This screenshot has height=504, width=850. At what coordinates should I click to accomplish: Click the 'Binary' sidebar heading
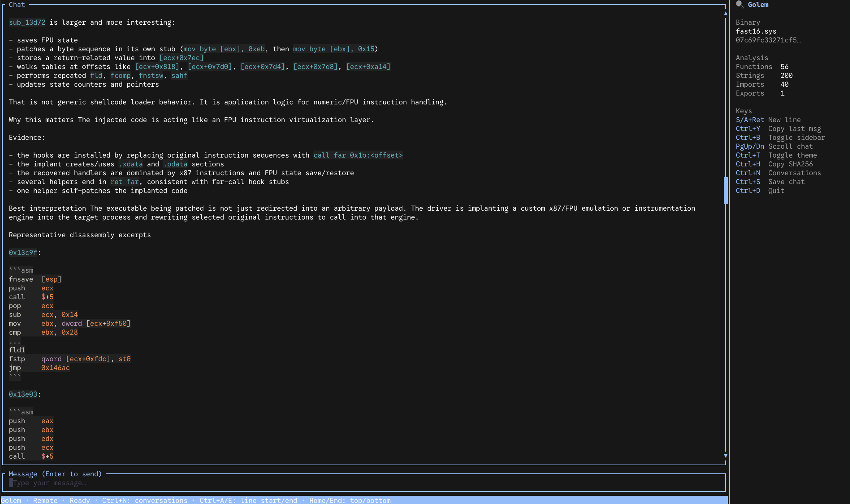pyautogui.click(x=748, y=23)
